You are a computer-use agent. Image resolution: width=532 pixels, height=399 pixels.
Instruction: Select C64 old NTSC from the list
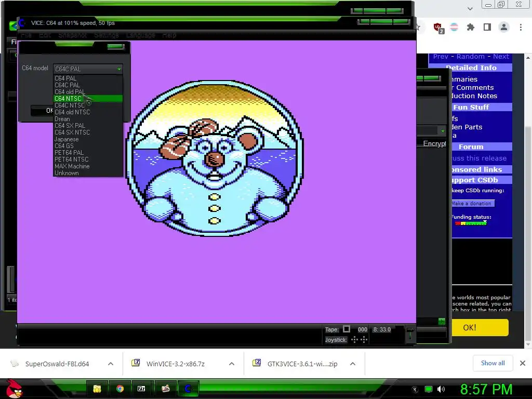(88, 112)
